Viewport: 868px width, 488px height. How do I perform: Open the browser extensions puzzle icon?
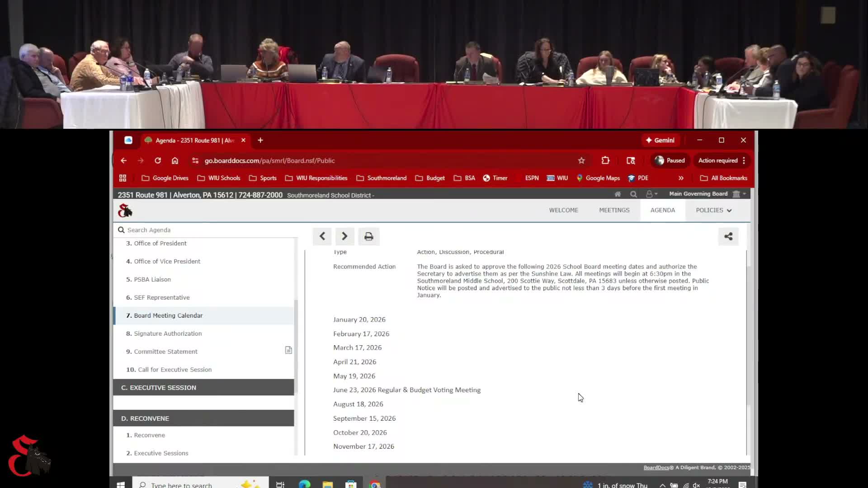point(605,160)
